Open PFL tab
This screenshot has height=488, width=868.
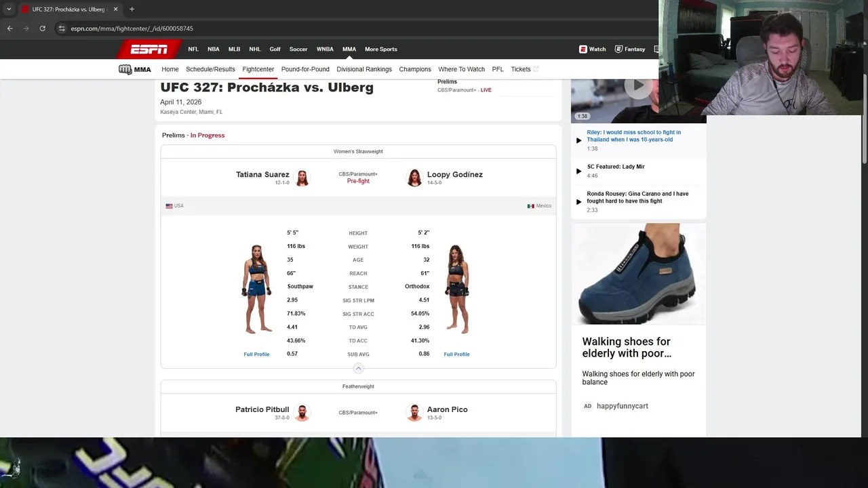click(498, 69)
